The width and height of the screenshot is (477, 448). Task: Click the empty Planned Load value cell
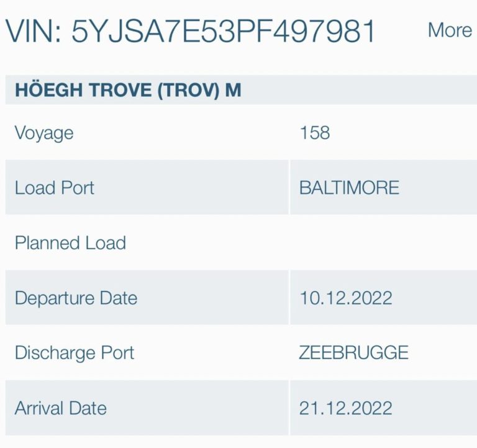[x=383, y=242]
